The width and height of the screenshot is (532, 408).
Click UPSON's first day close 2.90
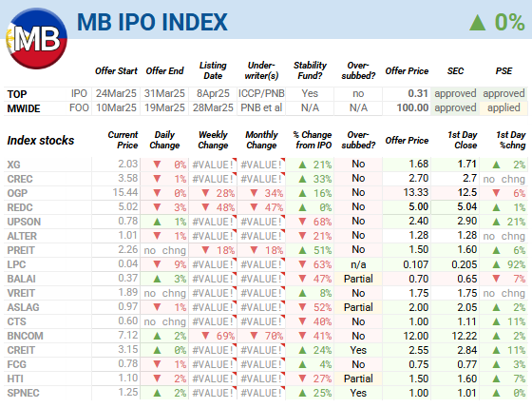click(466, 221)
